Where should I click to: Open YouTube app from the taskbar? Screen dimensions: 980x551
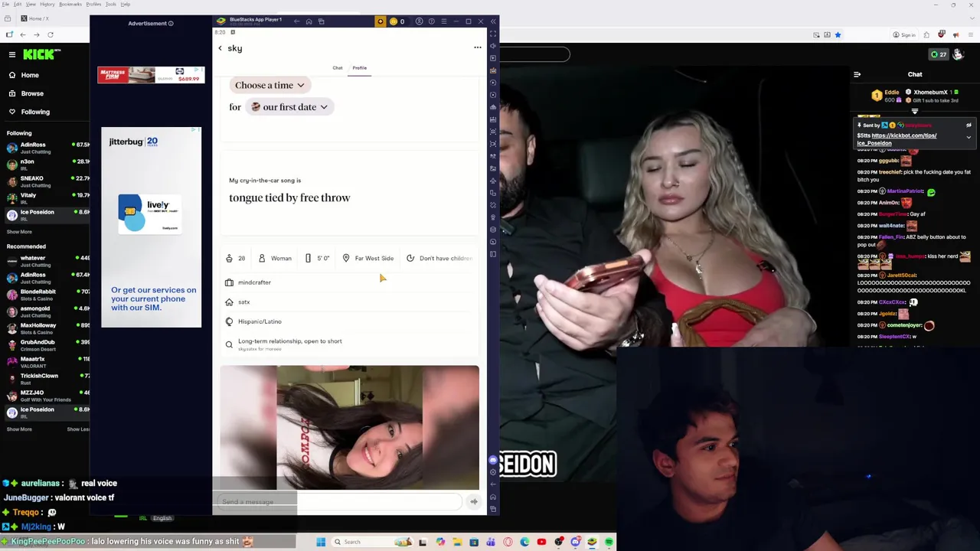click(x=541, y=542)
